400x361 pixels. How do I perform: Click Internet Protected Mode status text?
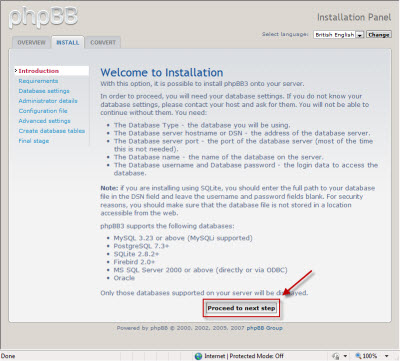pos(244,356)
